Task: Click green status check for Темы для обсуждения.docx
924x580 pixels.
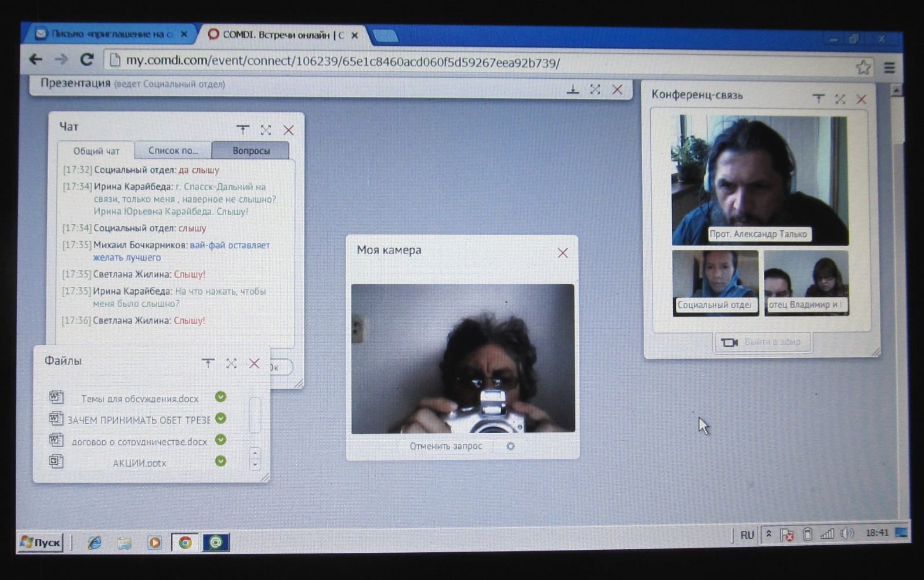Action: 220,397
